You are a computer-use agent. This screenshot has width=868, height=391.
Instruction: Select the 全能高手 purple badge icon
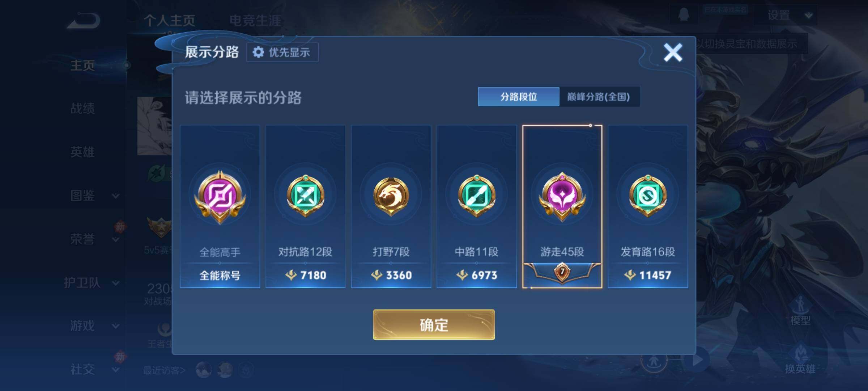(220, 197)
